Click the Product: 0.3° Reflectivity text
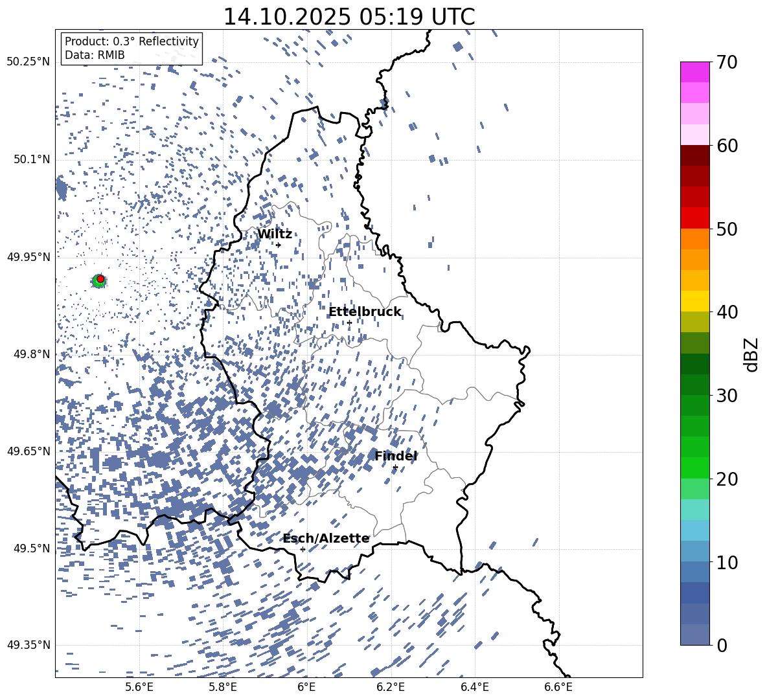 coord(132,41)
